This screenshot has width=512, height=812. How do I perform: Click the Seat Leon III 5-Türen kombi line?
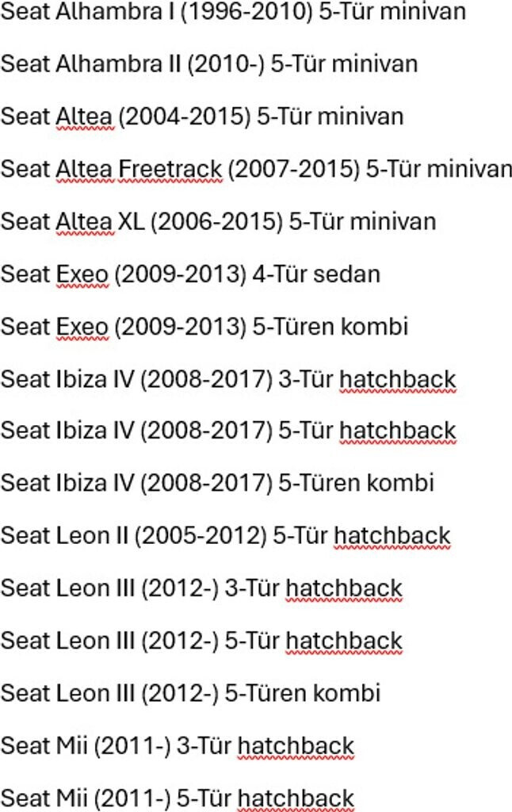point(189,693)
